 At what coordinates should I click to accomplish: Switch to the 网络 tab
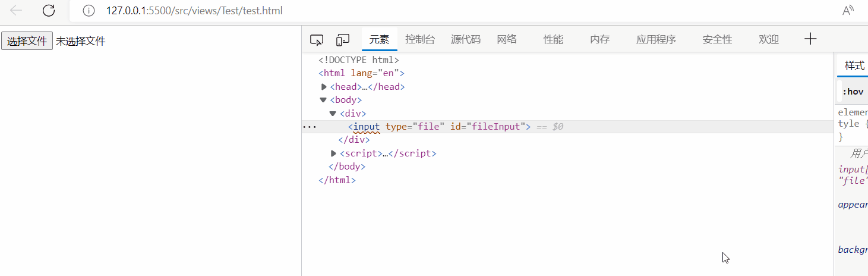point(507,39)
